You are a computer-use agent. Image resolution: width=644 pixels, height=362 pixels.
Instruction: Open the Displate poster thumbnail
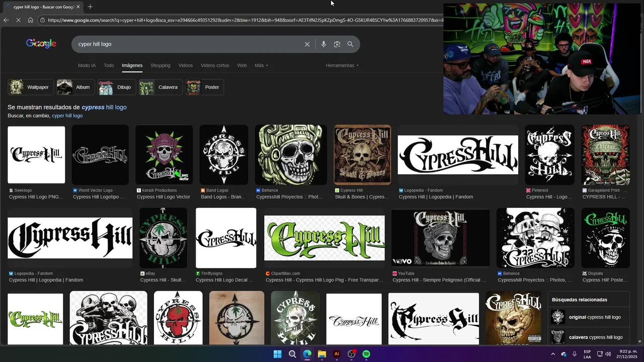point(605,238)
